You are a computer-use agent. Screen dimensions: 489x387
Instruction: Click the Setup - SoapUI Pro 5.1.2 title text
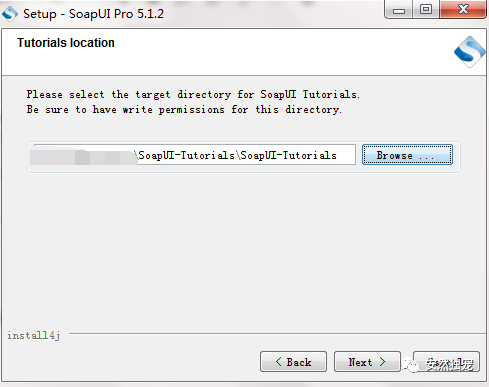93,14
